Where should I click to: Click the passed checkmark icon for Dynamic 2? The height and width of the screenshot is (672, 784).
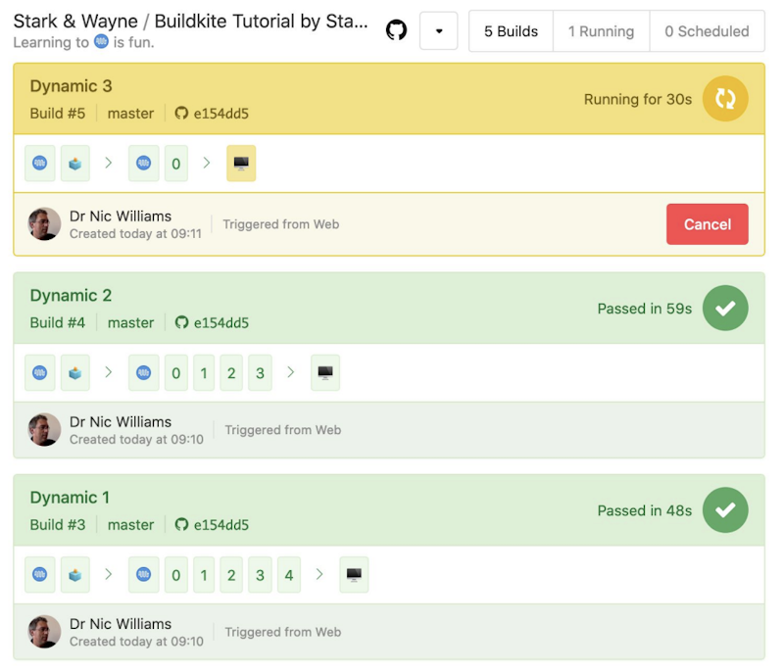click(725, 309)
